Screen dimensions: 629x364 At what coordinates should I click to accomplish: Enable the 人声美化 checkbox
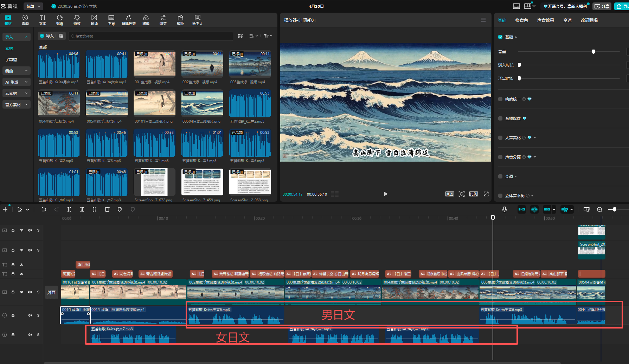500,138
